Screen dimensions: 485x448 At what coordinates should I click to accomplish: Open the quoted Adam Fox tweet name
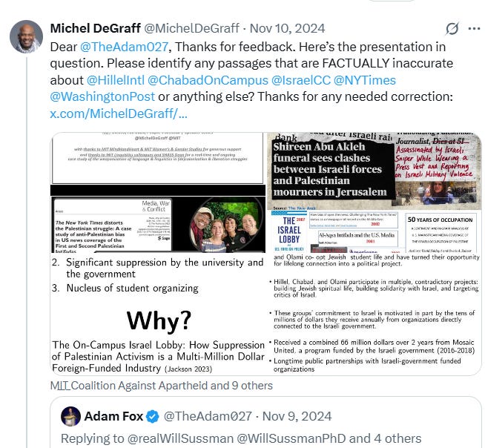[x=113, y=416]
